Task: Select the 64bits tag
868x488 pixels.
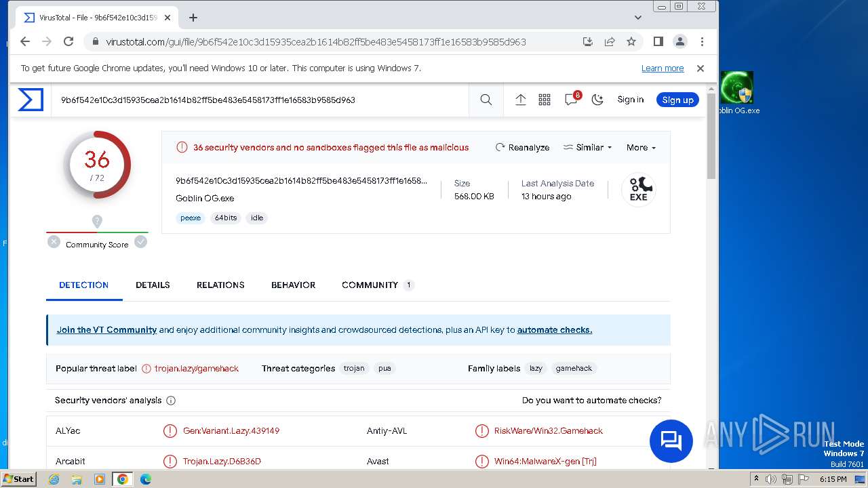Action: pyautogui.click(x=226, y=218)
